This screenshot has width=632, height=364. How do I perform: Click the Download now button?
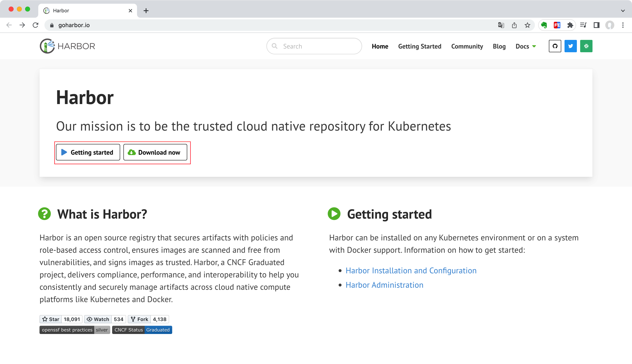coord(155,152)
